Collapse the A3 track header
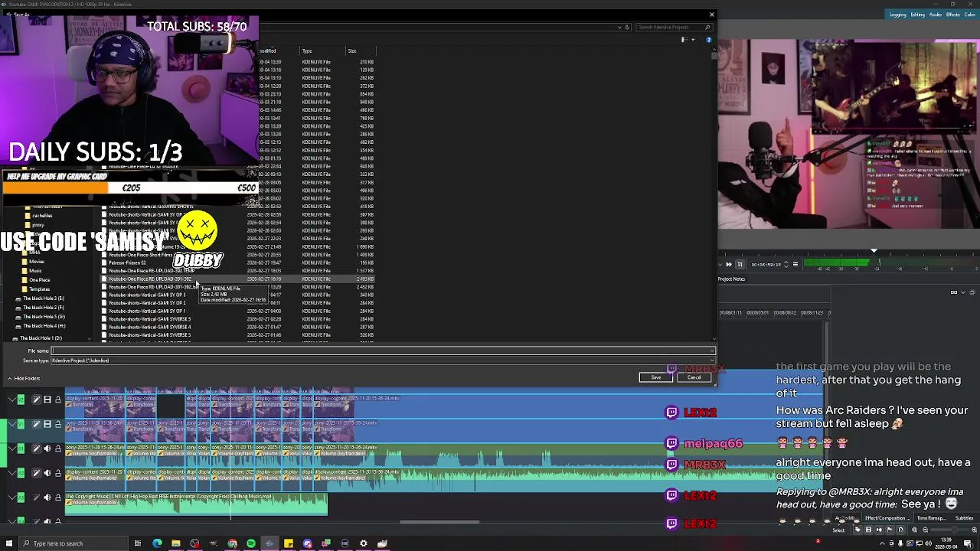The height and width of the screenshot is (551, 980). (11, 497)
